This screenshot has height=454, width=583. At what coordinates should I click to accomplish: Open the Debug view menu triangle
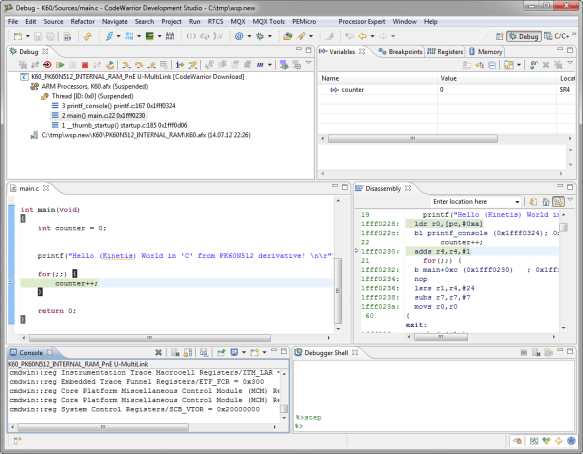tap(308, 63)
